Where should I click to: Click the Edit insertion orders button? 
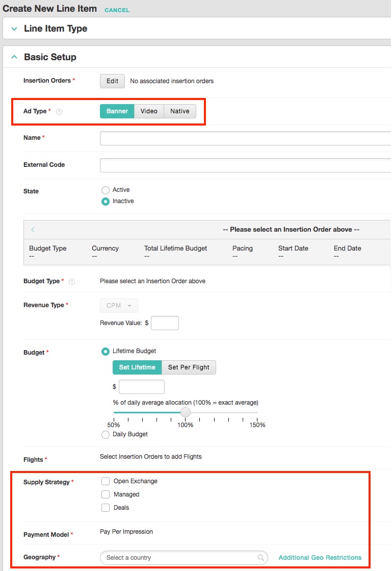112,81
